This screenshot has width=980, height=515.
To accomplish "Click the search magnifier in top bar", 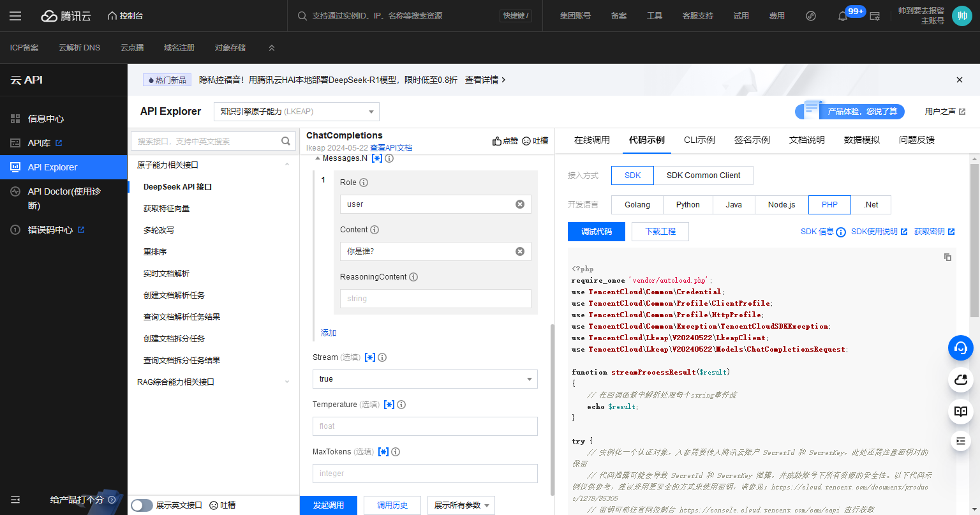I will (x=302, y=15).
